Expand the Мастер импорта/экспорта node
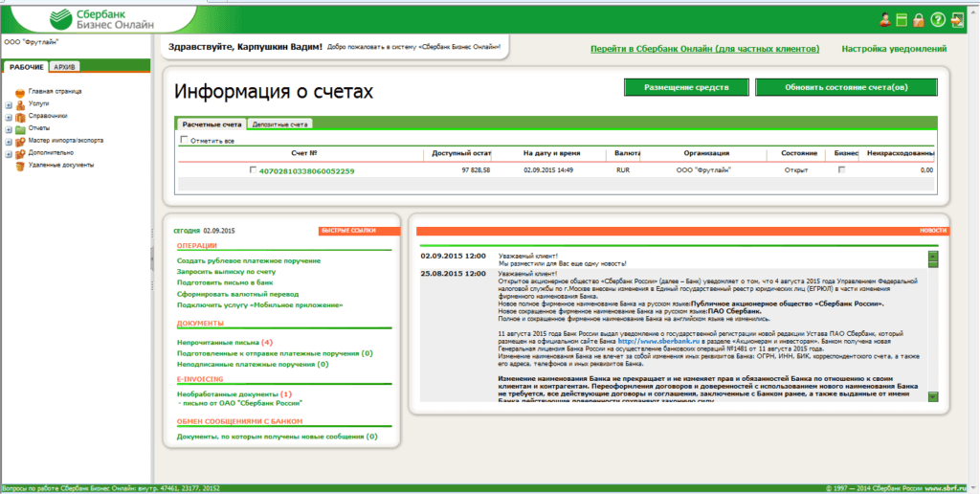This screenshot has height=494, width=980. click(x=9, y=141)
